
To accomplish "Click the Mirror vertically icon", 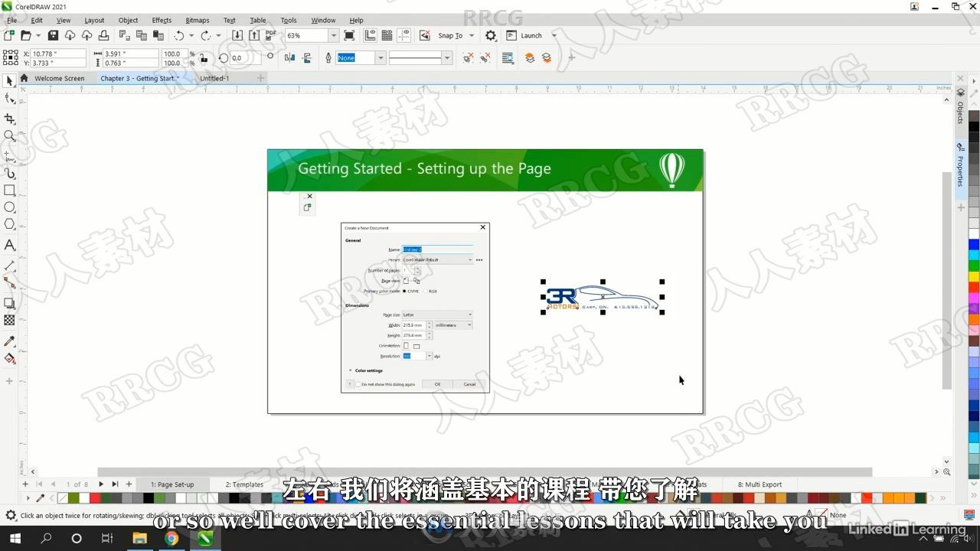I will coord(306,57).
